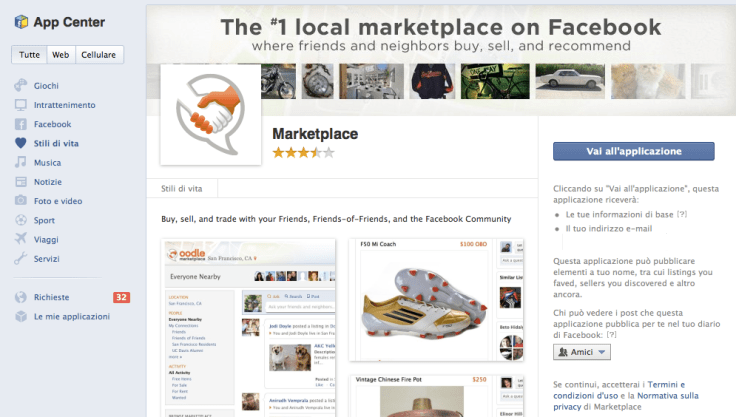736x417 pixels.
Task: Open the Servizi wrench icon
Action: [21, 258]
